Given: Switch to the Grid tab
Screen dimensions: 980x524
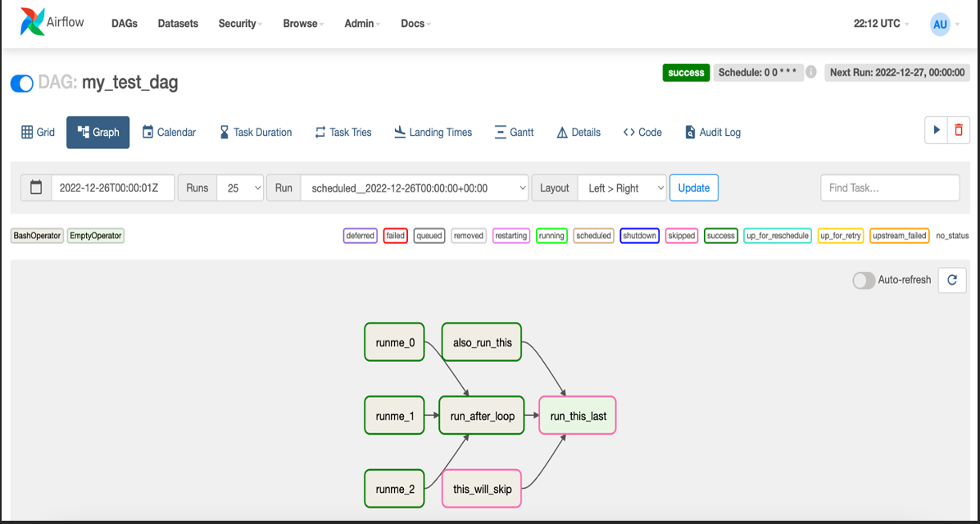Looking at the screenshot, I should click(38, 132).
